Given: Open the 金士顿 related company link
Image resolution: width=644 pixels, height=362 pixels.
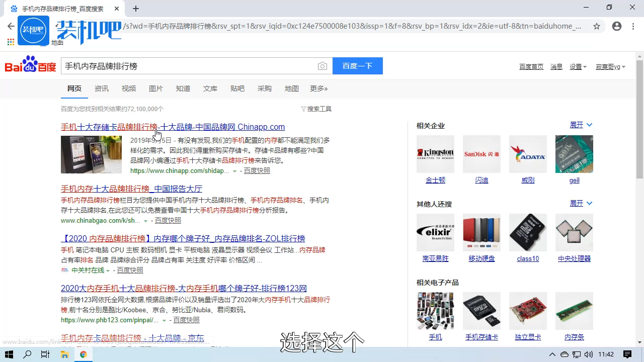Looking at the screenshot, I should pyautogui.click(x=435, y=180).
